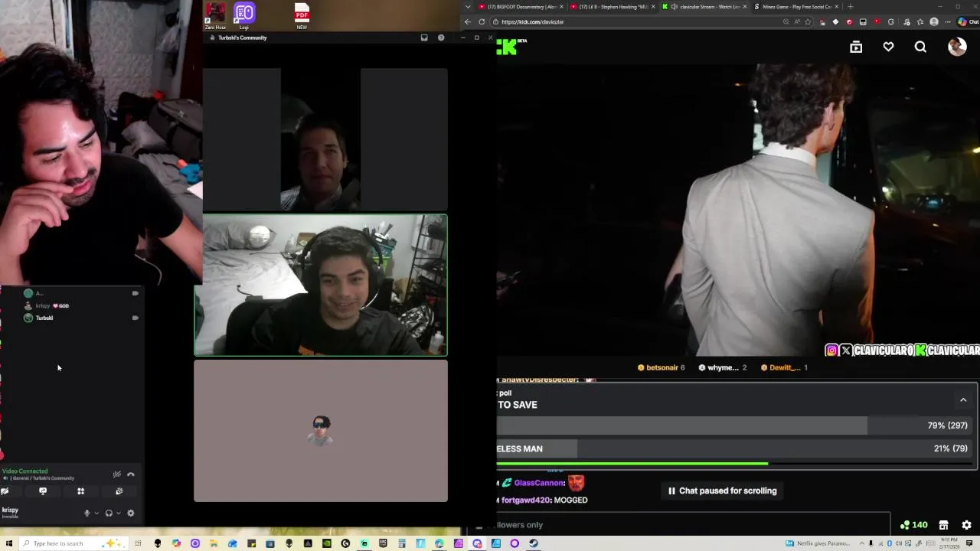
Task: Click Dewitt top gifter badge
Action: (784, 367)
